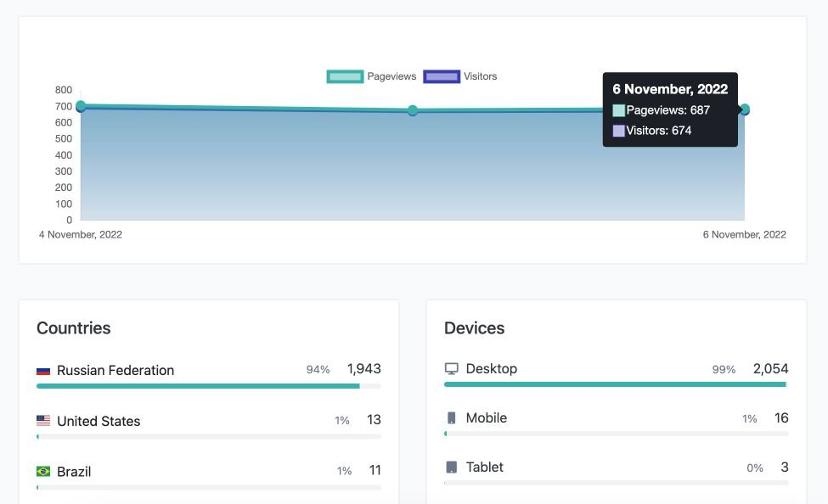
Task: Open the Mobile device row
Action: click(x=486, y=418)
